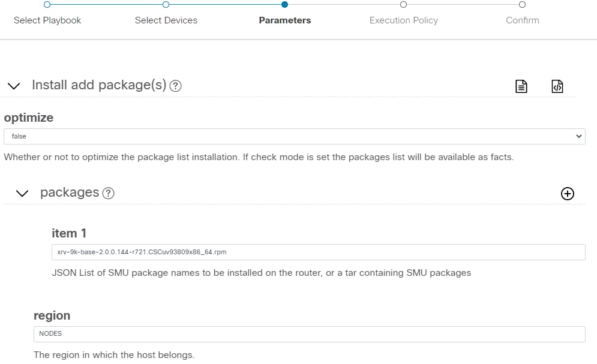Click the region input field containing NODES
This screenshot has width=597, height=364.
(309, 333)
